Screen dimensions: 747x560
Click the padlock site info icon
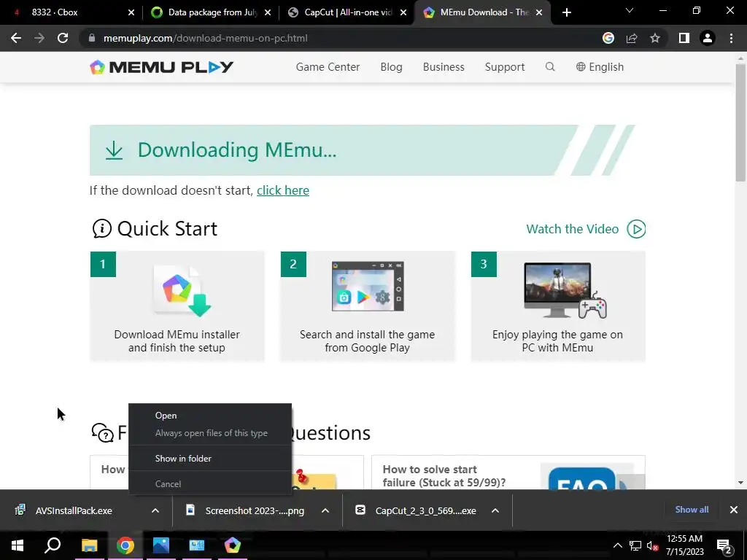point(92,38)
